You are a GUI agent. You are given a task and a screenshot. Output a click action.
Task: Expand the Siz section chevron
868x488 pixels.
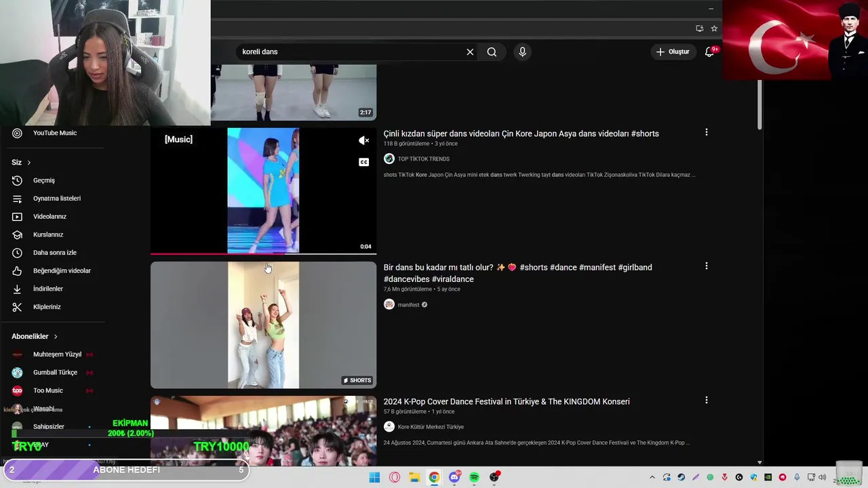(x=28, y=163)
